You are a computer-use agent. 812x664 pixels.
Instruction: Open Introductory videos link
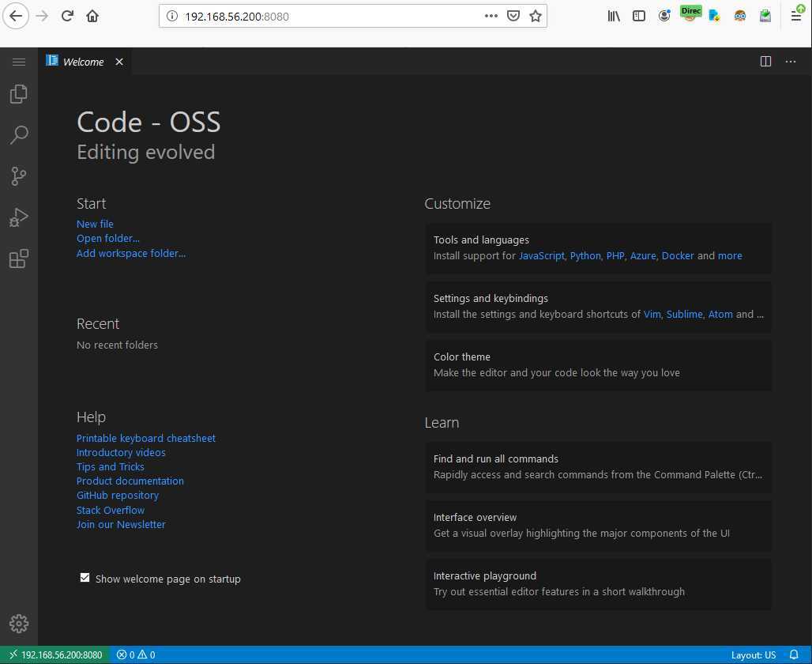coord(121,452)
